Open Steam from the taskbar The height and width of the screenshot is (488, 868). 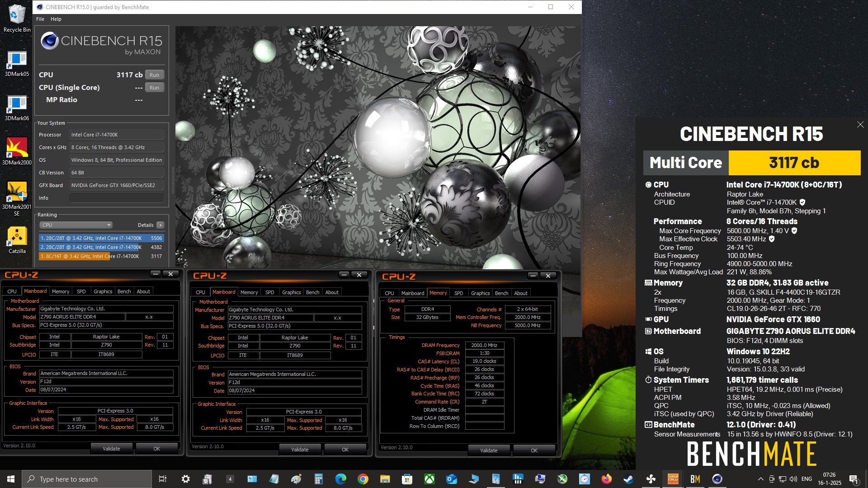[628, 479]
